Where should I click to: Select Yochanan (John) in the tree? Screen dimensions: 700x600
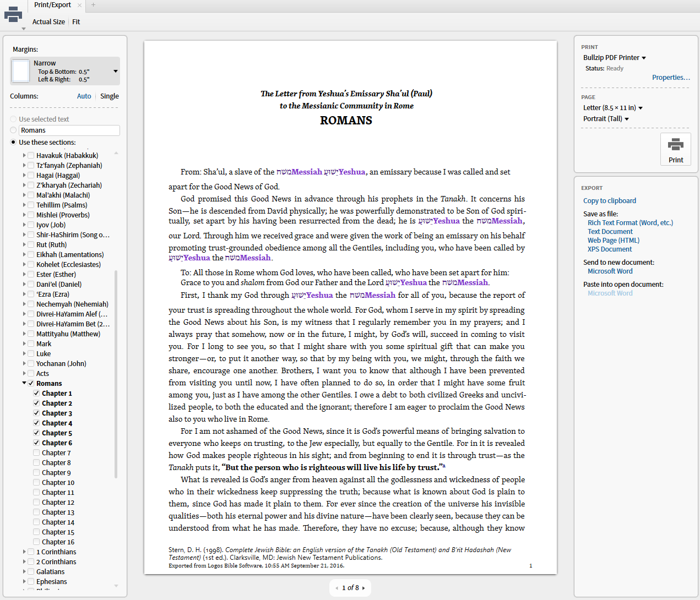pyautogui.click(x=61, y=363)
